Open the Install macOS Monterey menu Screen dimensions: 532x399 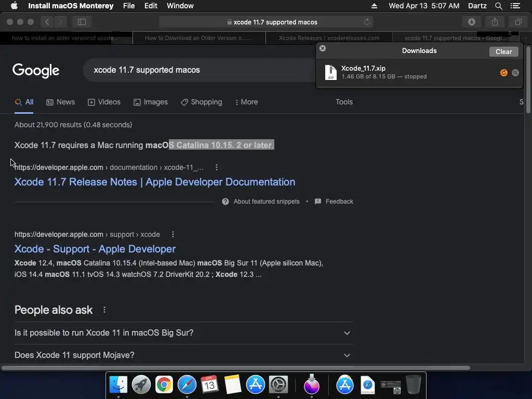point(71,6)
